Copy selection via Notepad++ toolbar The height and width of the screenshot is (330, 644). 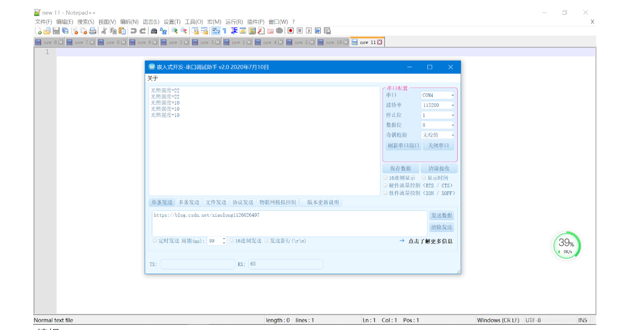pos(113,31)
